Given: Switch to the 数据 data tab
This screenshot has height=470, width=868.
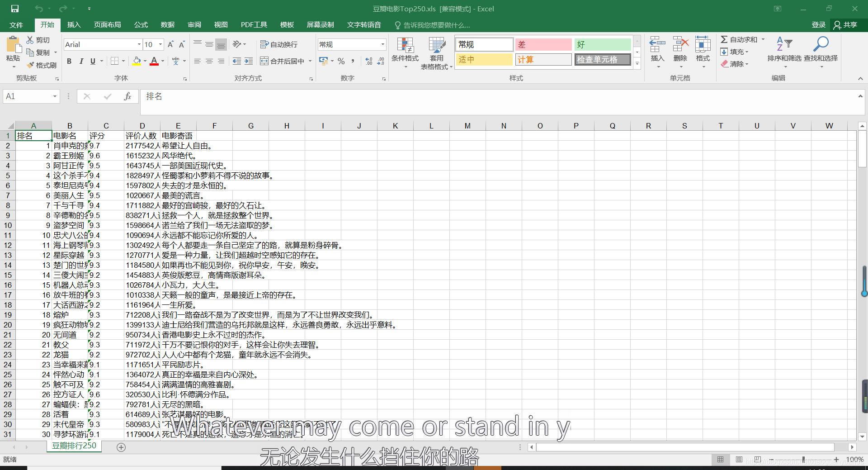Looking at the screenshot, I should [168, 25].
